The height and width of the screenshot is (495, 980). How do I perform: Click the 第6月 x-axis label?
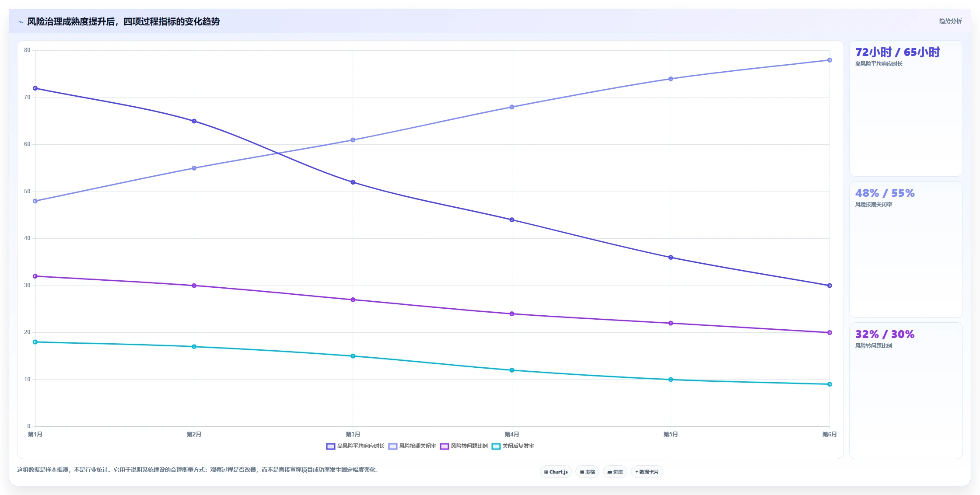pos(829,434)
